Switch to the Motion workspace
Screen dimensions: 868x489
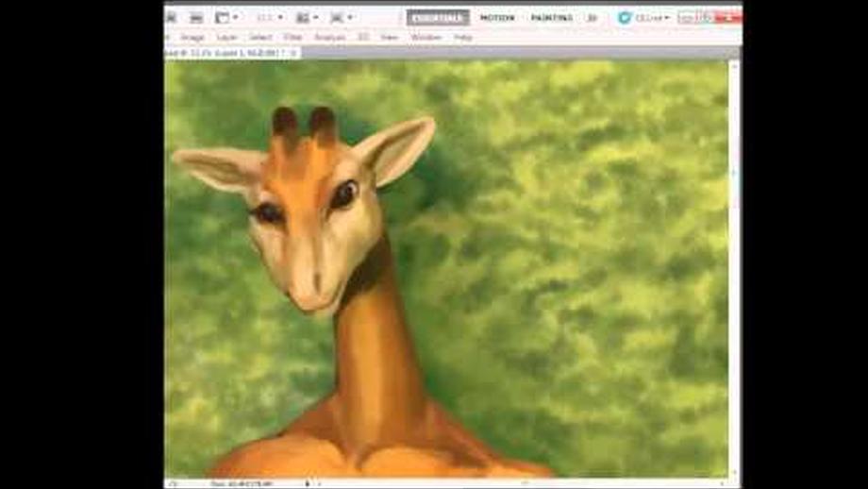pyautogui.click(x=497, y=18)
